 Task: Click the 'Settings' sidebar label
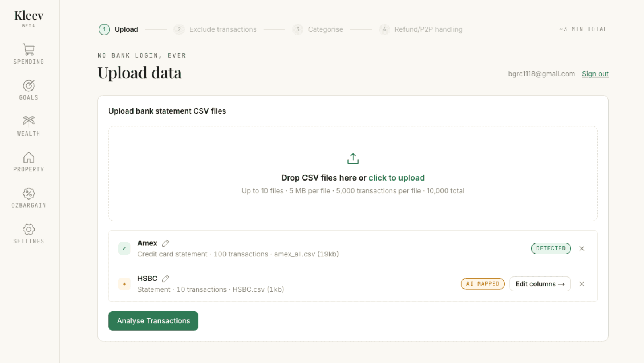[29, 241]
